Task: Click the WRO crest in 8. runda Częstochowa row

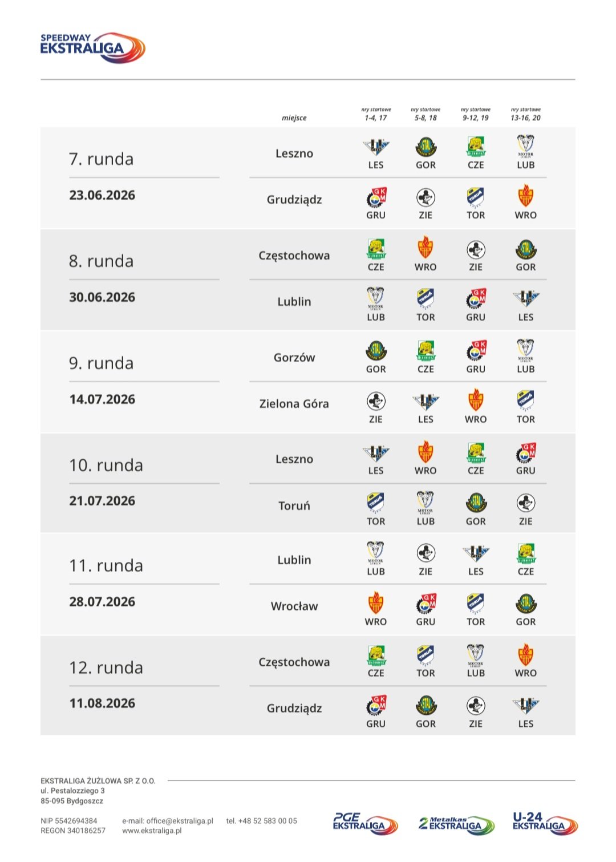Action: (425, 249)
